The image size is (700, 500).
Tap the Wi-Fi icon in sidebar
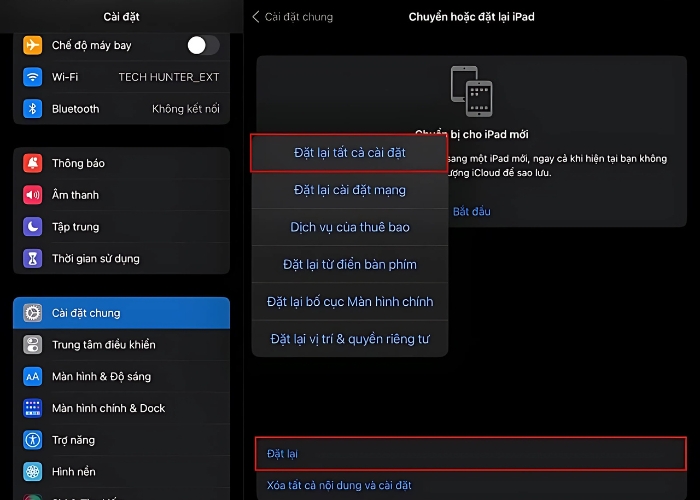coord(33,77)
